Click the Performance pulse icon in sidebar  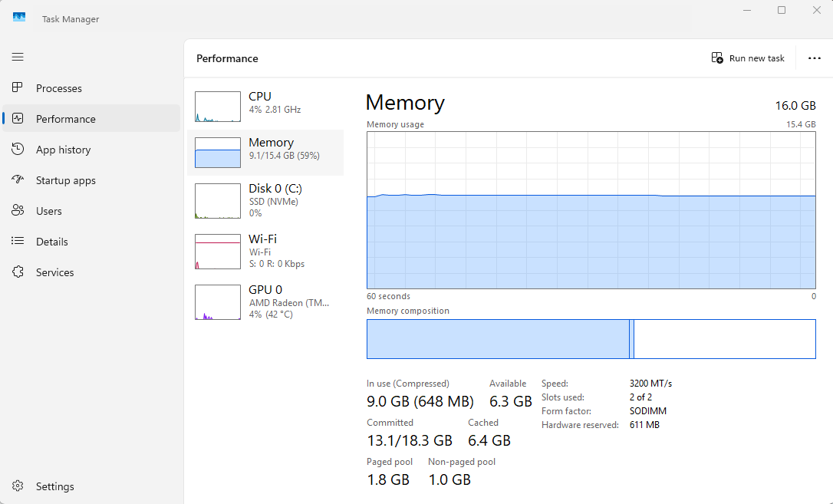18,119
